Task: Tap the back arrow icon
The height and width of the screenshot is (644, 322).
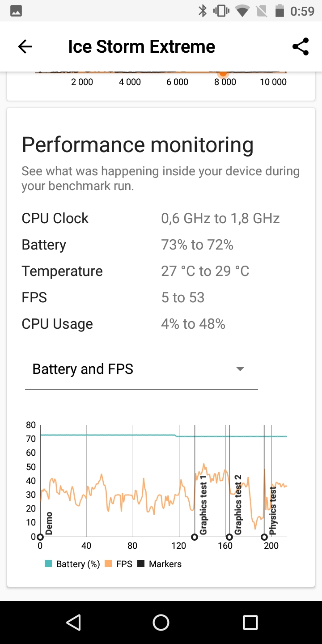Action: click(x=25, y=47)
